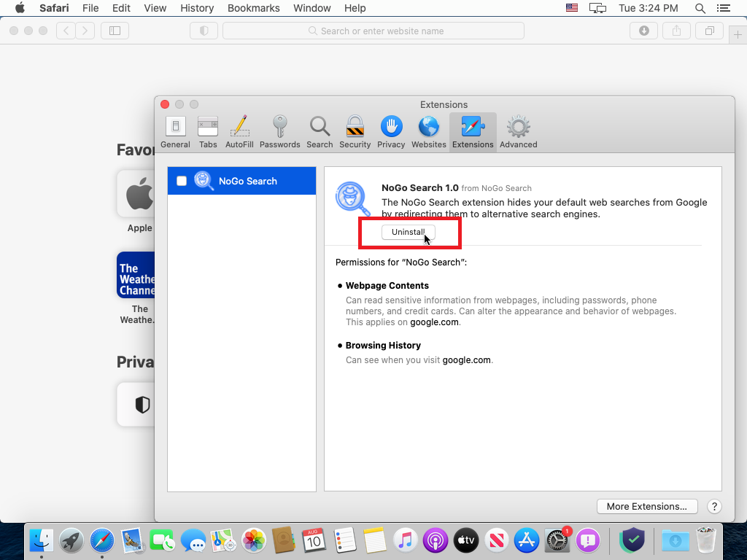Open the Help menu

click(355, 8)
